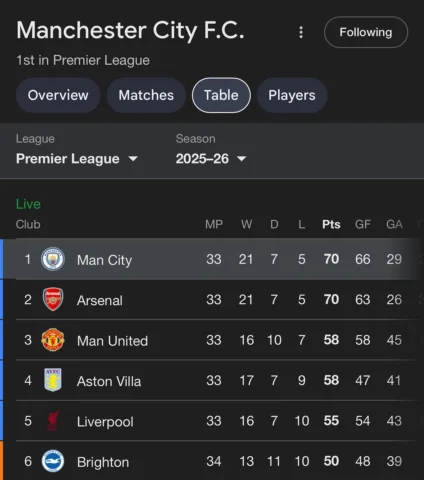Select the Liverpool table row name
The width and height of the screenshot is (424, 480).
(x=105, y=422)
